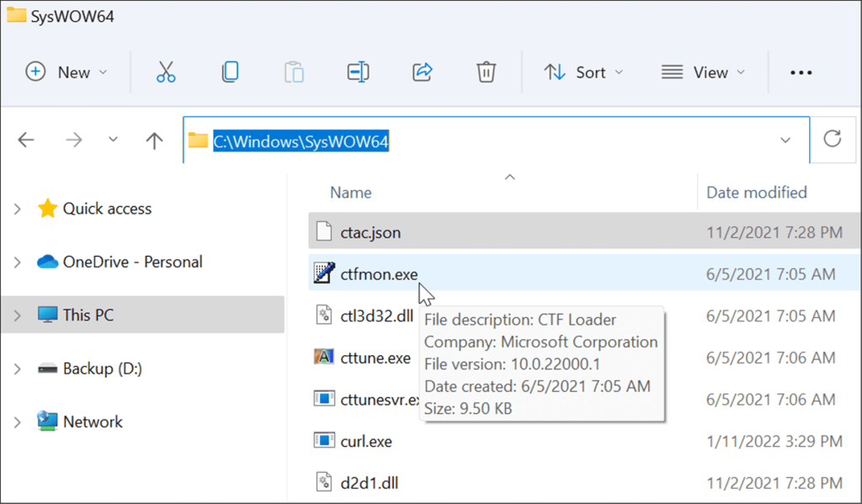Sort by Date modified column header
Image resolution: width=862 pixels, height=504 pixels.
coord(757,193)
